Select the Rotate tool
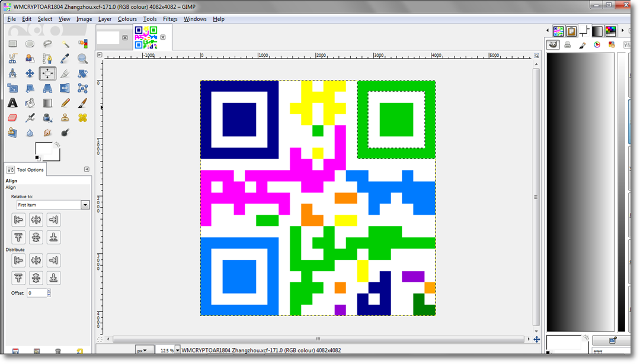Screen dimensions: 640x364 point(82,73)
